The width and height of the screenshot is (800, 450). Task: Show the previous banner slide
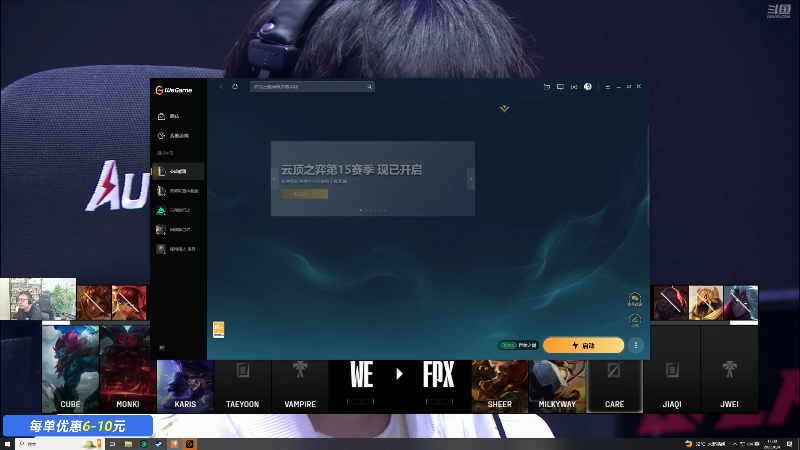point(274,179)
